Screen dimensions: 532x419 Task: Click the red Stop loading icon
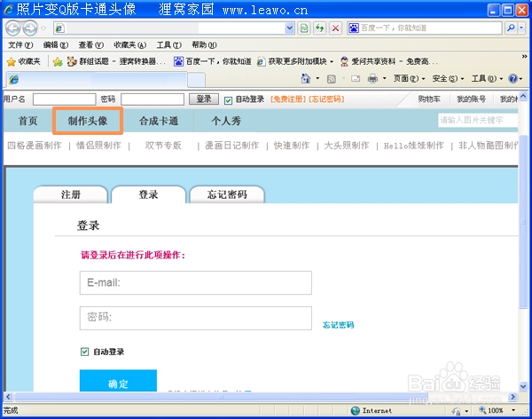335,28
